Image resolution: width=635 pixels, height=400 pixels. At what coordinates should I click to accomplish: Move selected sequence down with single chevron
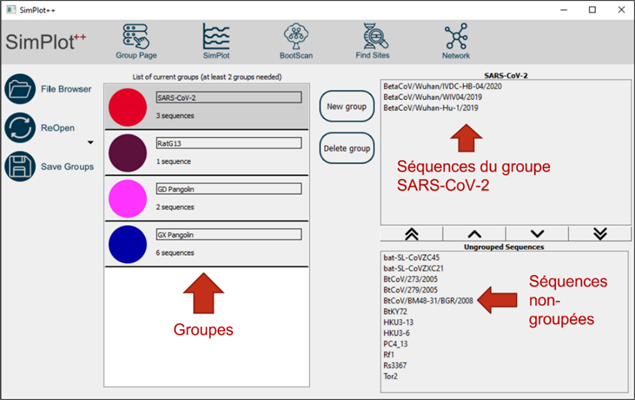[537, 234]
